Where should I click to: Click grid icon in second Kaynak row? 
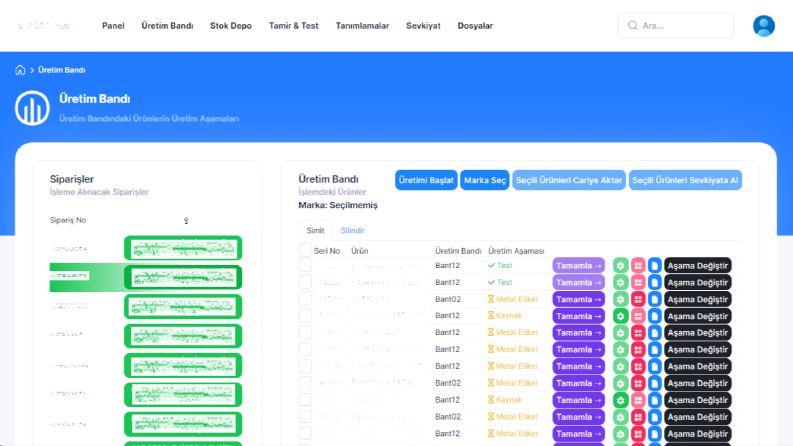[638, 400]
